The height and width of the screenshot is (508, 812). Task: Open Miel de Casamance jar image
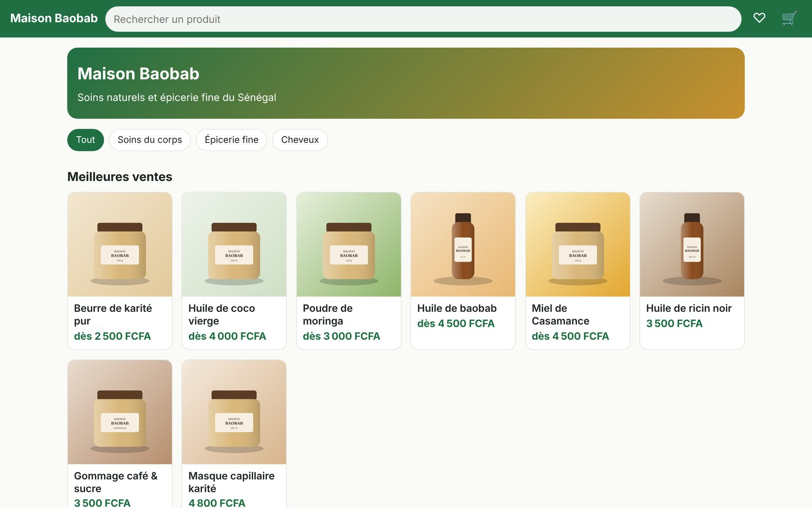(578, 244)
